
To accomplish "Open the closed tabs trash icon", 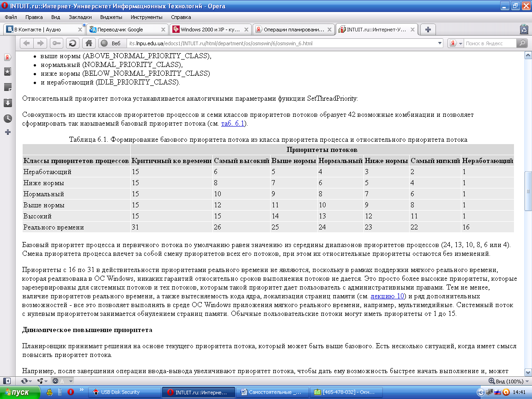I will (x=524, y=30).
